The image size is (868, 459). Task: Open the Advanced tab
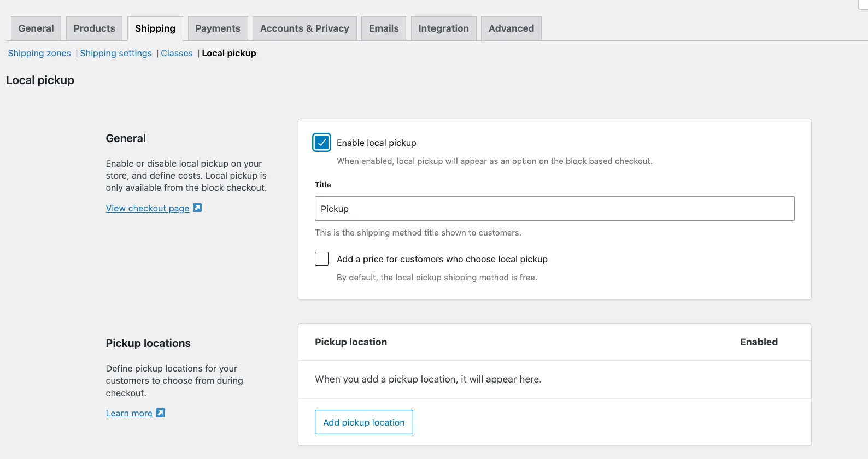511,28
